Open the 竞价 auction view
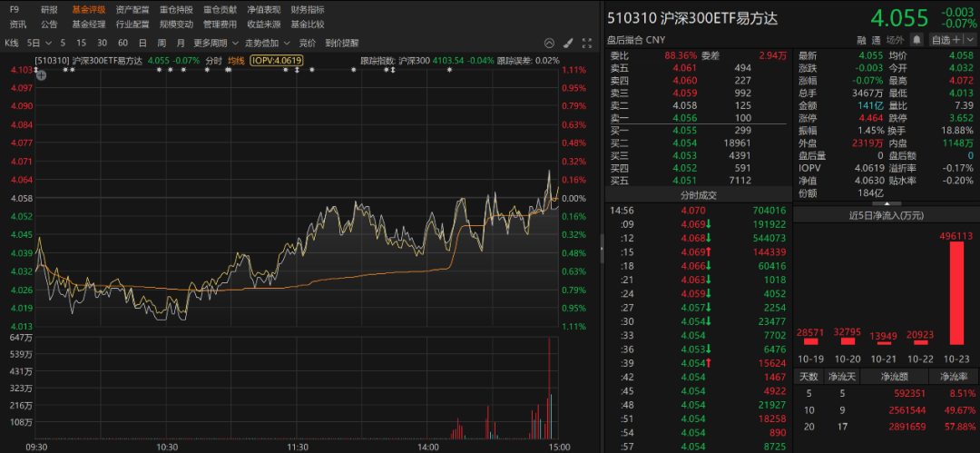This screenshot has width=980, height=453. coord(308,44)
